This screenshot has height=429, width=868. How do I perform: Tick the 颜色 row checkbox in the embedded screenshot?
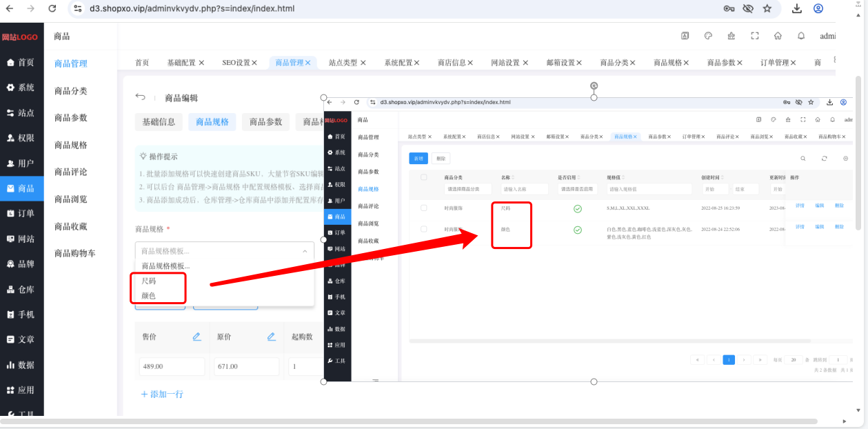click(423, 228)
